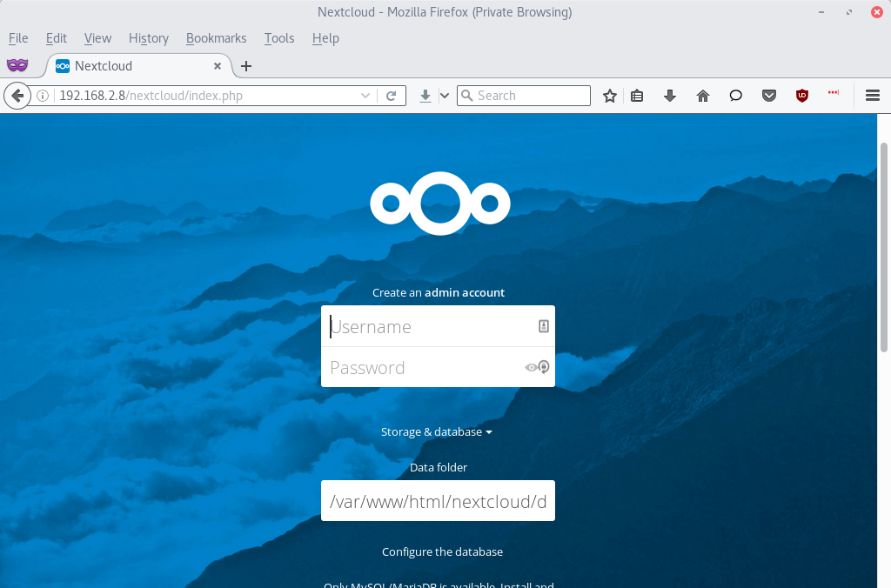891x588 pixels.
Task: Click the search magnifier icon
Action: [x=466, y=96]
